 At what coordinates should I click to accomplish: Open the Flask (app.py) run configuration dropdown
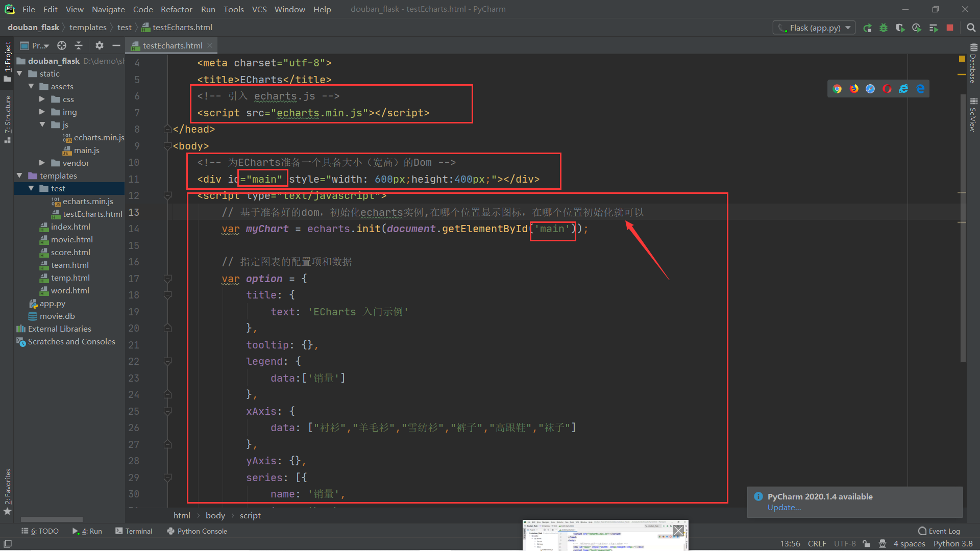815,28
